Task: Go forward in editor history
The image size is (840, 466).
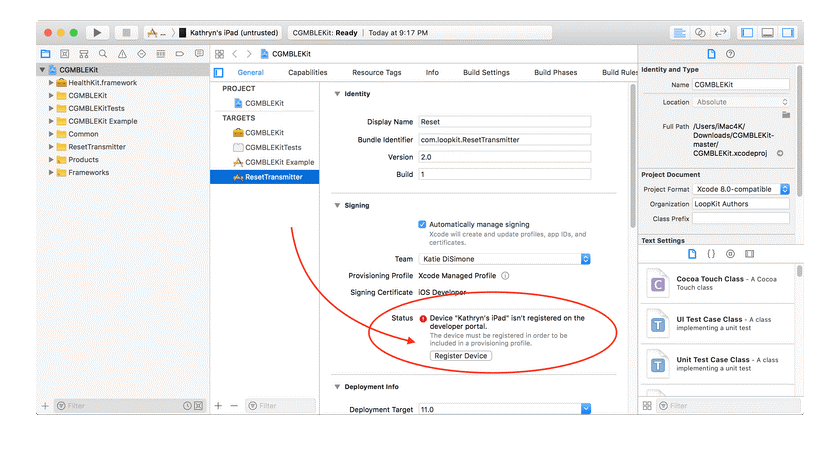Action: point(249,54)
